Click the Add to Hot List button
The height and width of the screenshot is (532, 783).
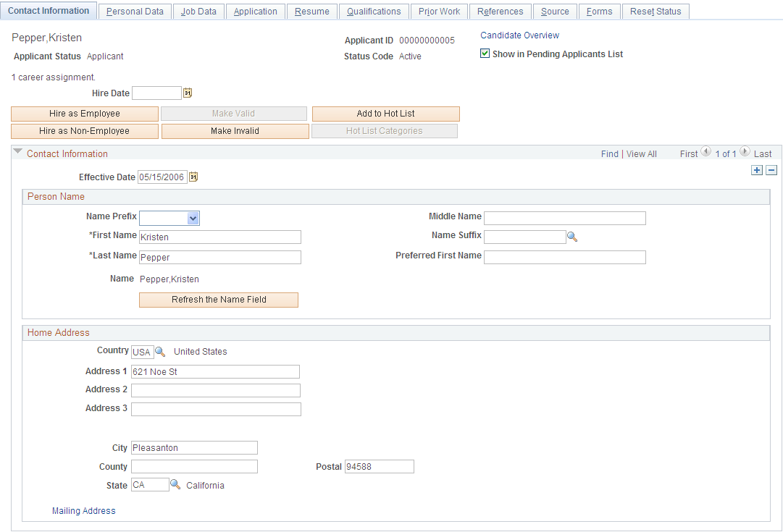pyautogui.click(x=385, y=114)
